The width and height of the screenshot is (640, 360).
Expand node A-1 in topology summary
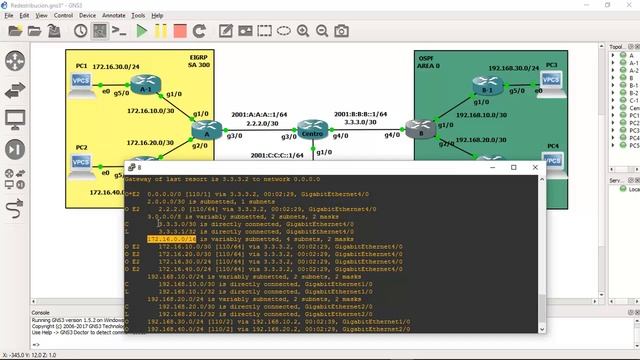coord(613,63)
